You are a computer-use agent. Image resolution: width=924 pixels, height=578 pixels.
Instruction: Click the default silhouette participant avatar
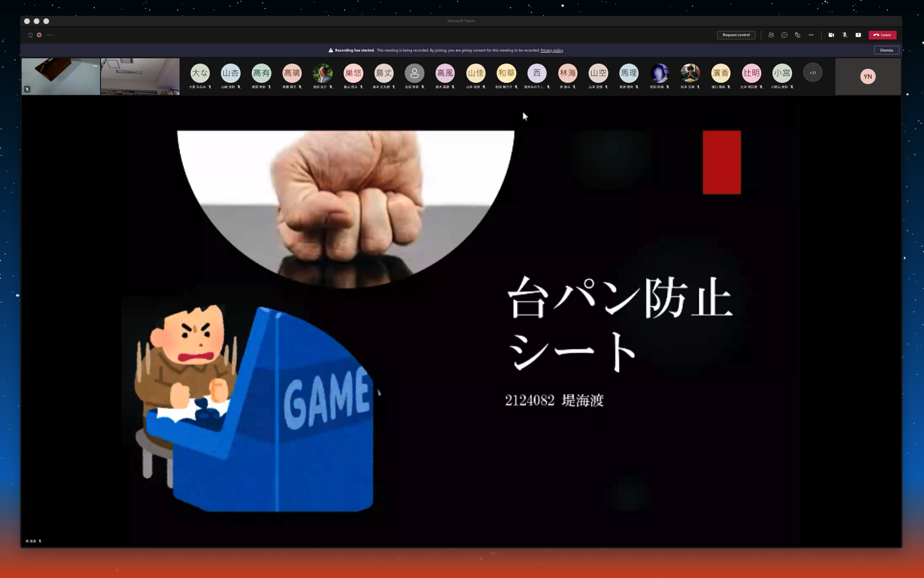(414, 73)
